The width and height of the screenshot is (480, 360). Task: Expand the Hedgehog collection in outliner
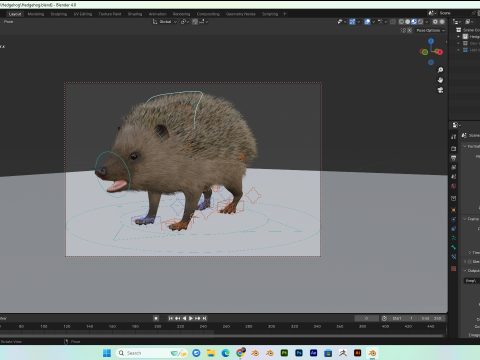pos(458,37)
